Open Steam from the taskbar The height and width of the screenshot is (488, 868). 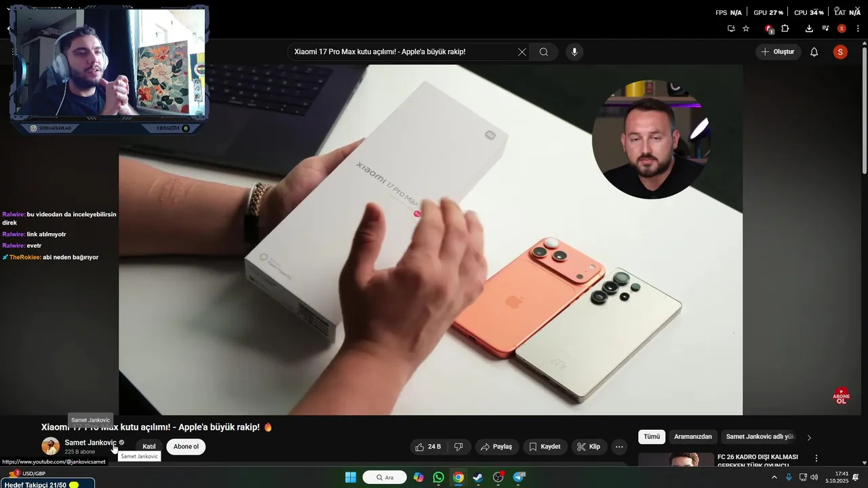(x=478, y=477)
